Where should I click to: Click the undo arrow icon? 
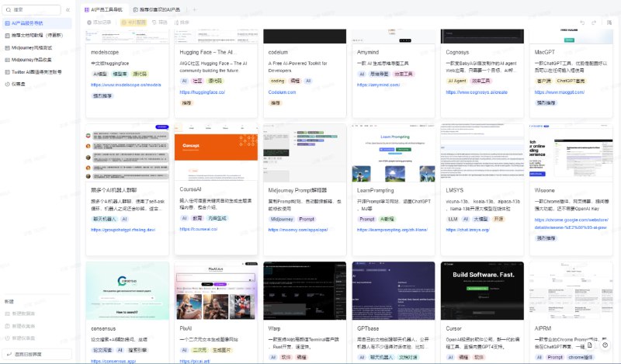pyautogui.click(x=582, y=23)
